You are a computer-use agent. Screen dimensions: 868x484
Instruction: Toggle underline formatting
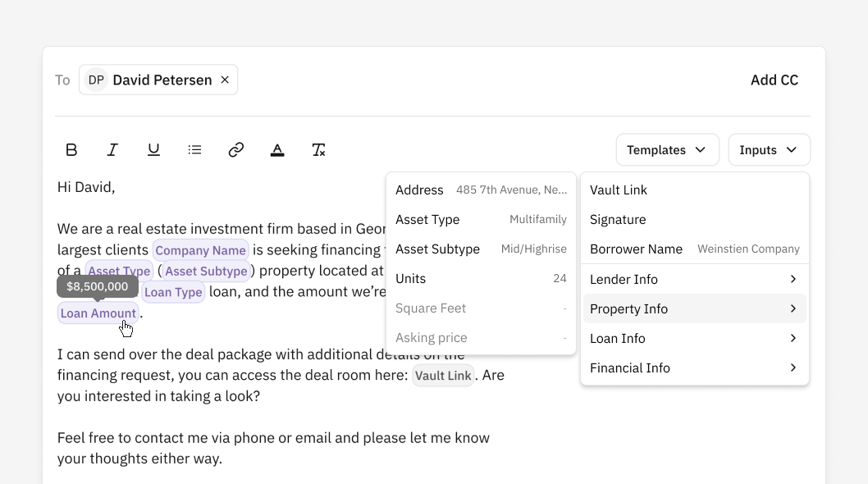pyautogui.click(x=153, y=149)
